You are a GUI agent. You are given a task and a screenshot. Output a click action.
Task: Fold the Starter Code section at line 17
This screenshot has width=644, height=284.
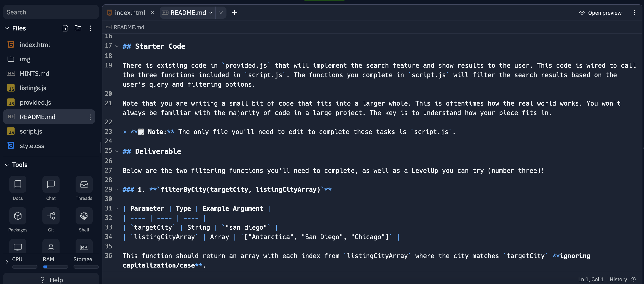tap(117, 46)
